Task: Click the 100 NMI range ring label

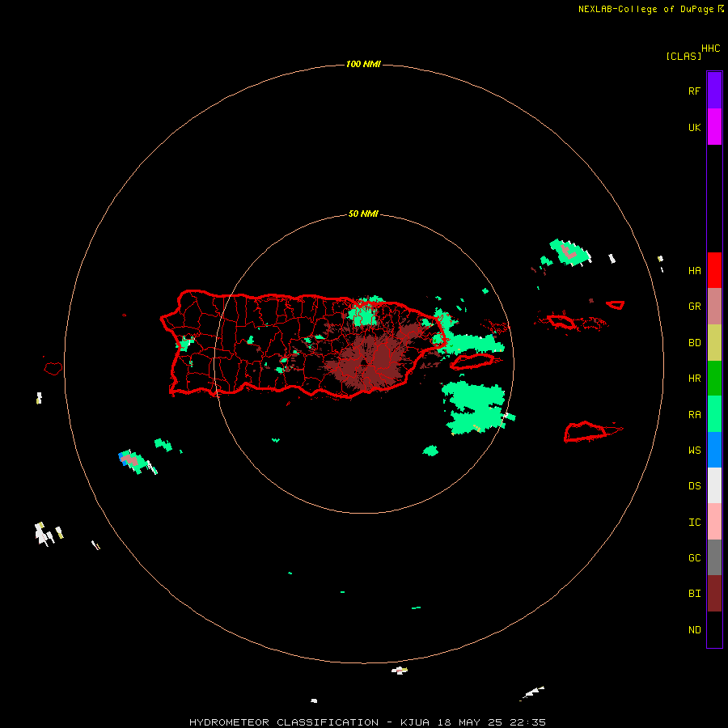Action: coord(363,64)
